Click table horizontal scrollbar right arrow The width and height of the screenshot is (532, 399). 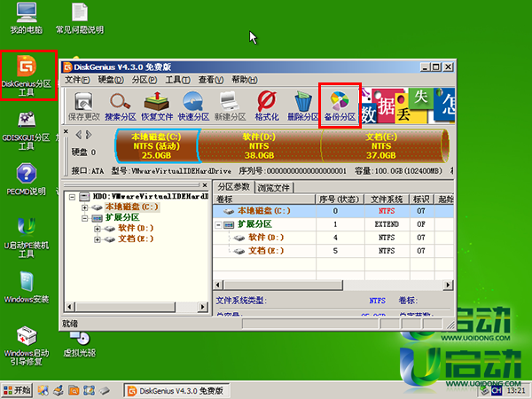(448, 285)
